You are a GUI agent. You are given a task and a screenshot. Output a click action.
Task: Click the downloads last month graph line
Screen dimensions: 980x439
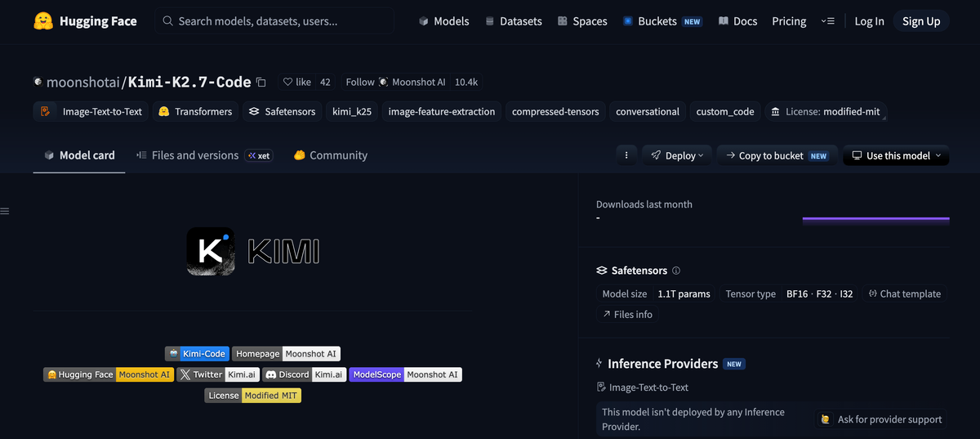(875, 218)
